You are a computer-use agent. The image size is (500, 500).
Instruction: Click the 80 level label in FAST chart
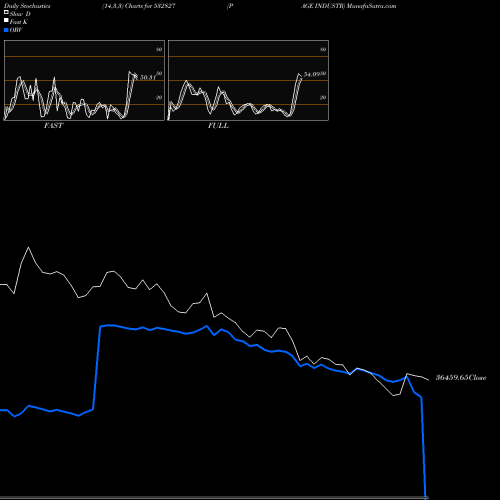tap(159, 49)
